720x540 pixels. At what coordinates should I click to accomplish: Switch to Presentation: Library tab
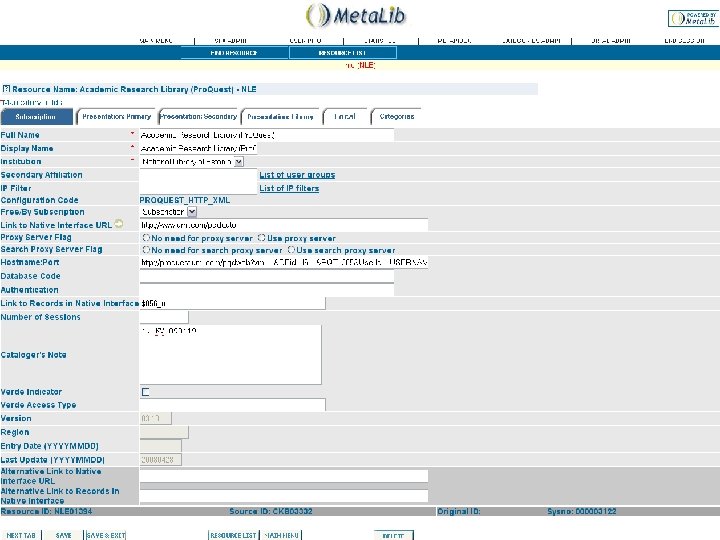pos(280,117)
